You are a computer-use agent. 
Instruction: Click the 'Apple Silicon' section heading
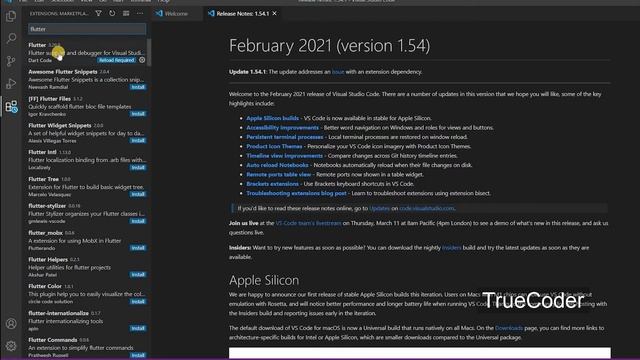point(264,280)
